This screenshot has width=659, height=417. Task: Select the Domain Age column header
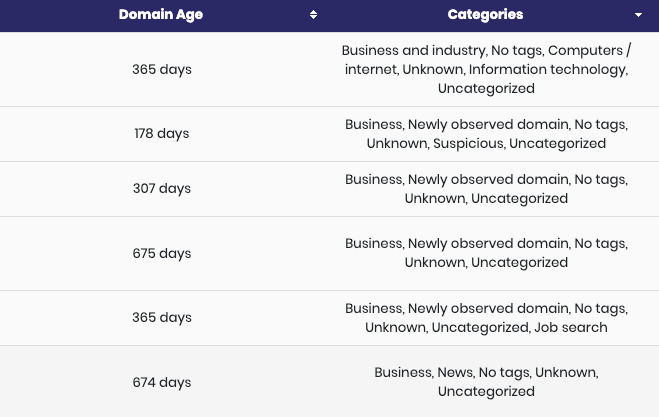click(161, 15)
